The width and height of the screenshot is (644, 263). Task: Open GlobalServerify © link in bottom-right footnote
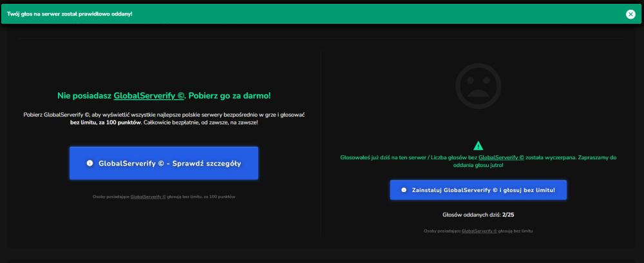479,231
